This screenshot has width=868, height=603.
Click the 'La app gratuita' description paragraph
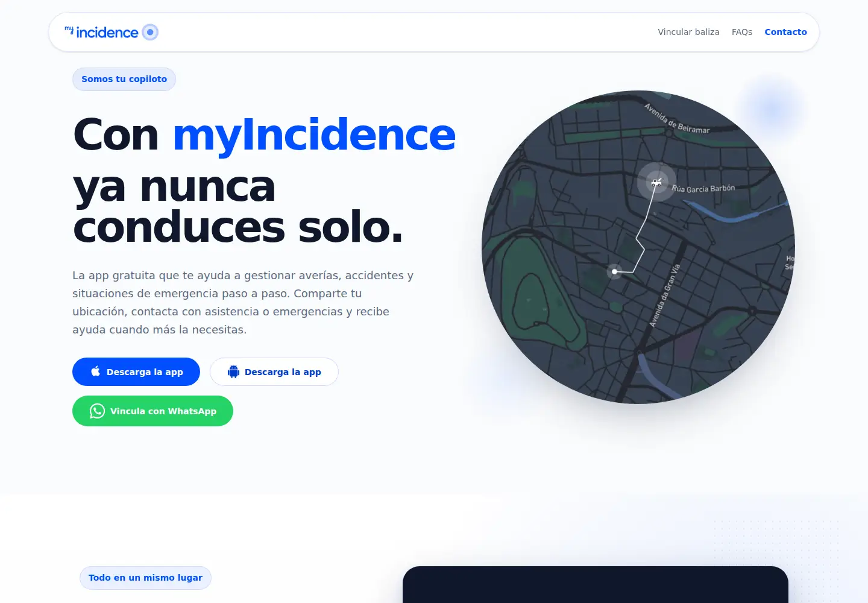point(243,303)
